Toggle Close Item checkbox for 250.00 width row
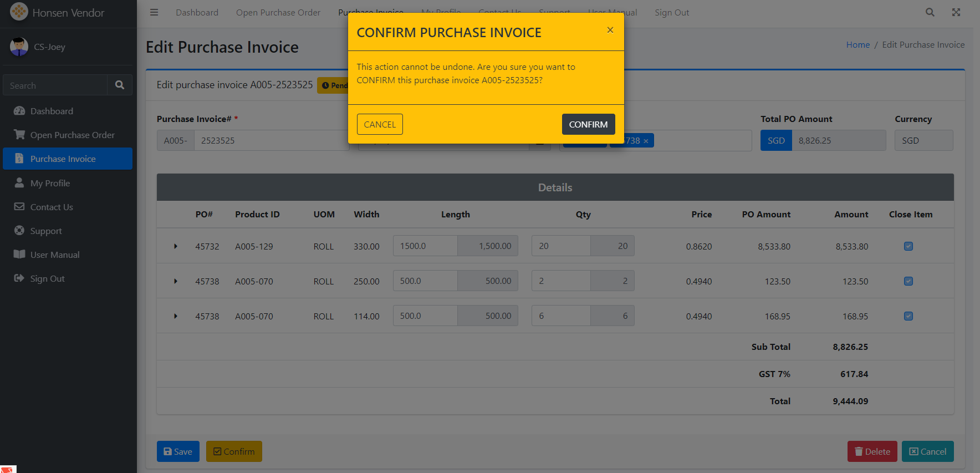 pyautogui.click(x=908, y=281)
